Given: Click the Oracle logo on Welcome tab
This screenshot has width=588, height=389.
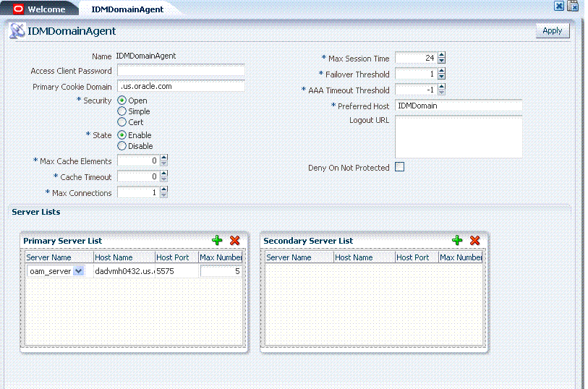Looking at the screenshot, I should [18, 9].
